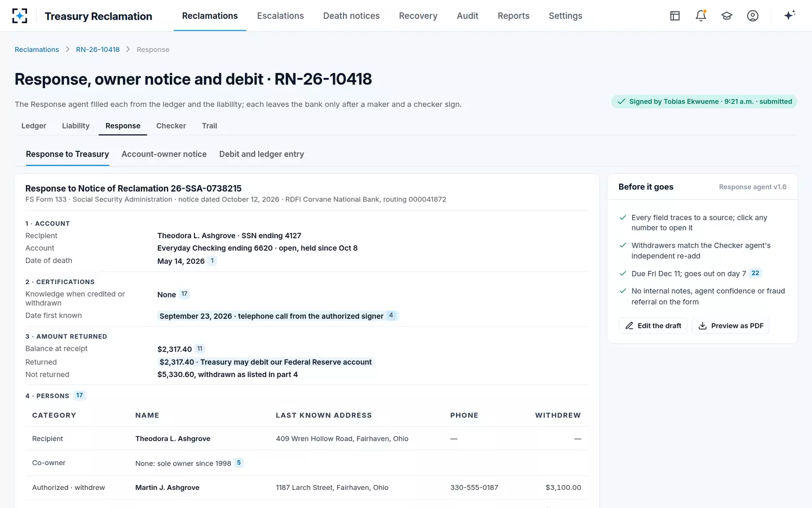Open source reference 4 after telephone call
This screenshot has width=812, height=508.
point(391,316)
